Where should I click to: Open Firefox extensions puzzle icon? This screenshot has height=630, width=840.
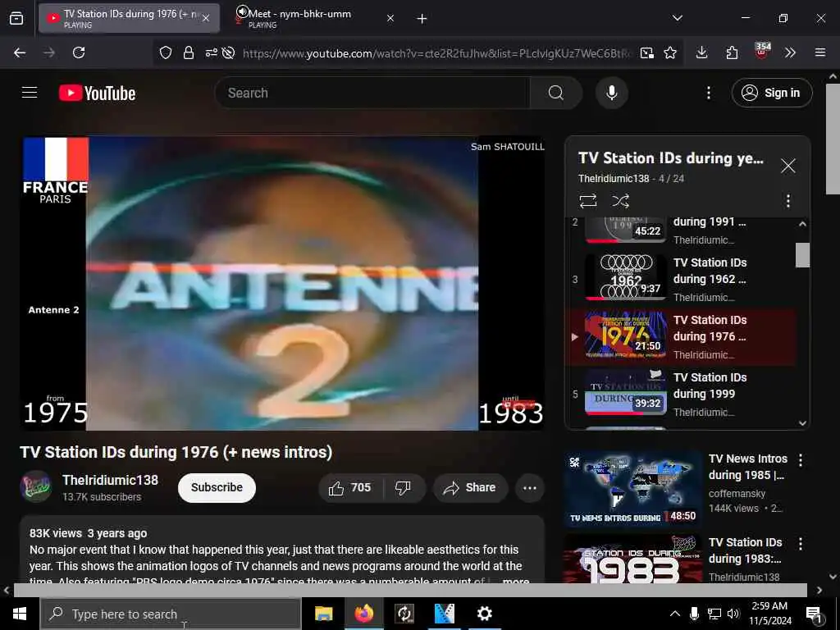coord(732,52)
